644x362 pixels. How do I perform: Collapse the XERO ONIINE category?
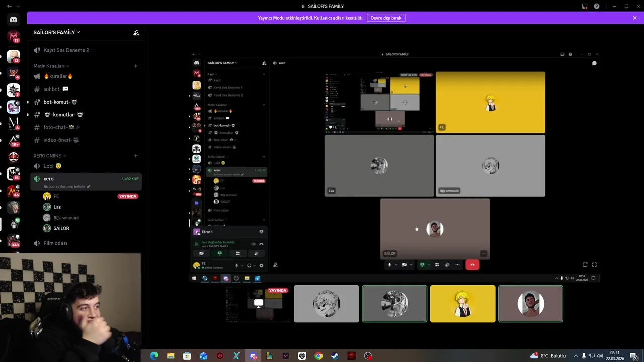49,156
